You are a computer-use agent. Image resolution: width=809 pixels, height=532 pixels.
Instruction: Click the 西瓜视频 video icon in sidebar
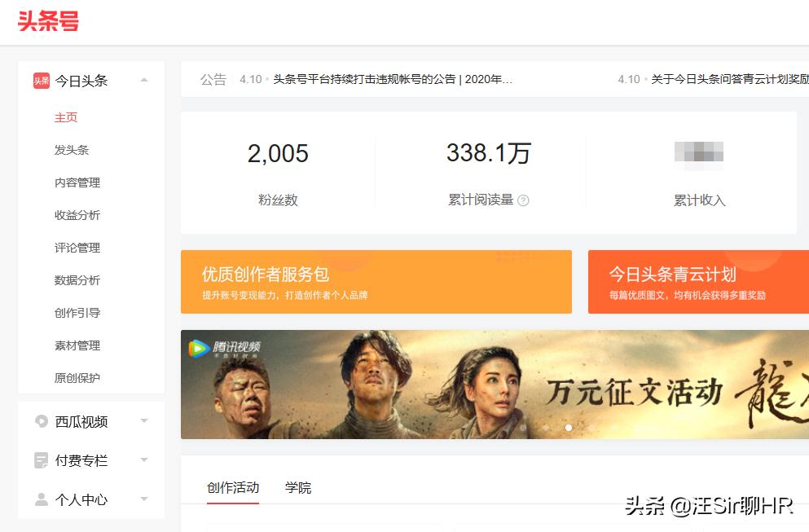[40, 421]
